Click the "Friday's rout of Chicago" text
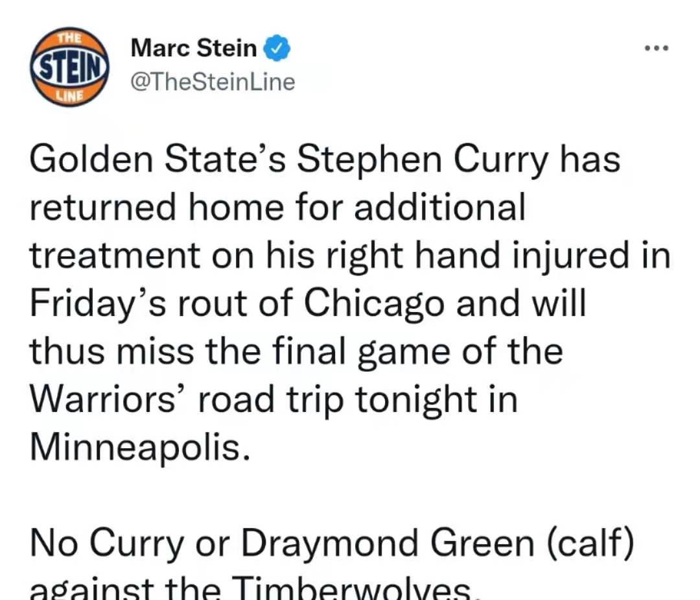The width and height of the screenshot is (700, 600). coord(237,304)
